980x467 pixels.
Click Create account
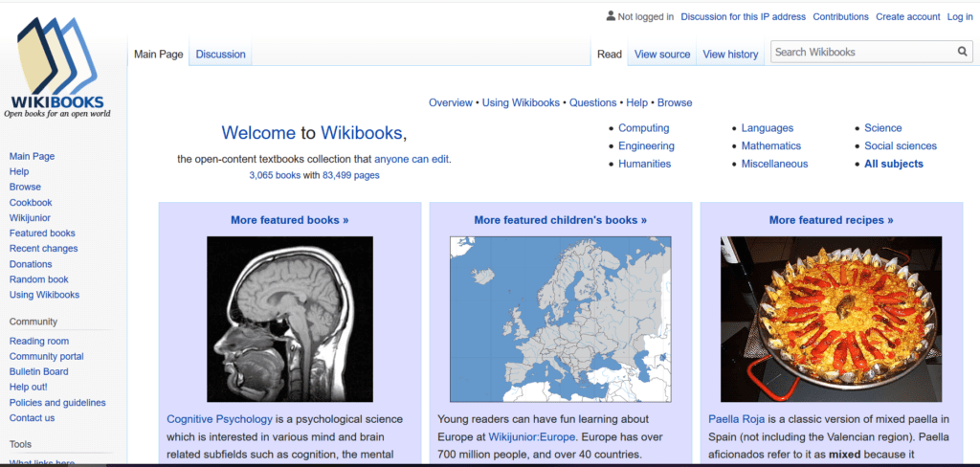click(x=907, y=17)
